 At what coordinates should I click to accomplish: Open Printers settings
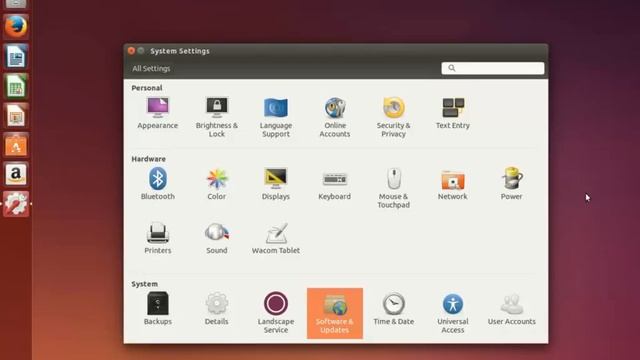pyautogui.click(x=158, y=238)
